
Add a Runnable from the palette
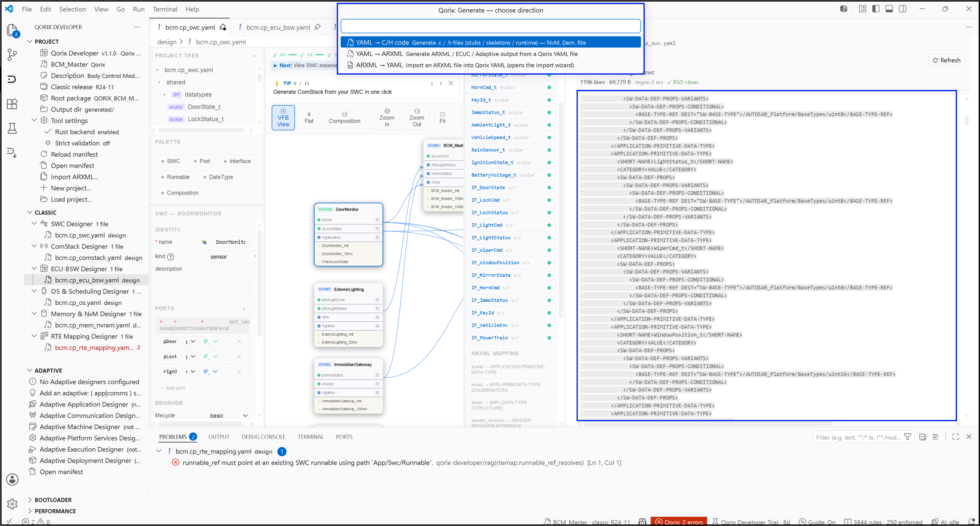[175, 177]
